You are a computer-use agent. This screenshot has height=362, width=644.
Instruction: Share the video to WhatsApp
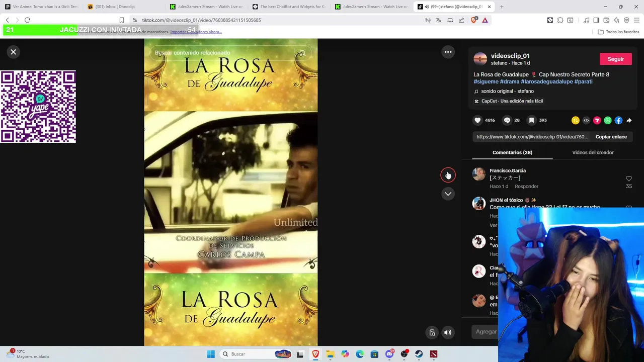608,120
